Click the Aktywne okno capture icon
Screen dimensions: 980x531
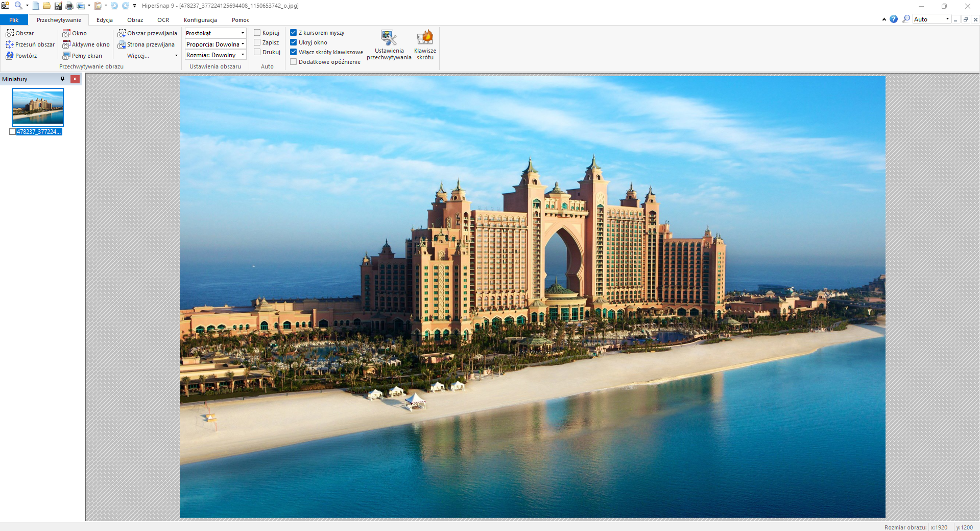click(x=66, y=44)
